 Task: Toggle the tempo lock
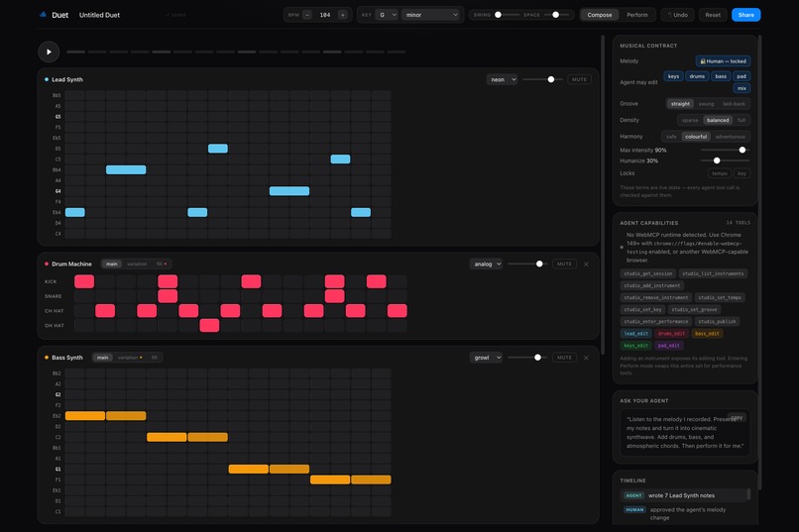click(720, 173)
